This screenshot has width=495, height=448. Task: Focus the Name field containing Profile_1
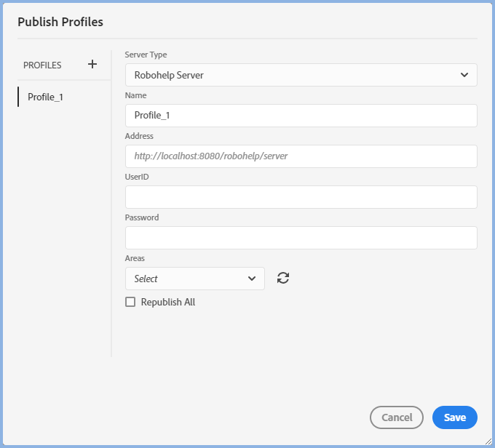301,116
